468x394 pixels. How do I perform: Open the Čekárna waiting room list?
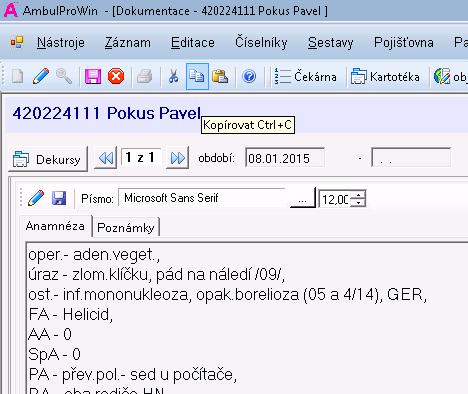[x=305, y=77]
